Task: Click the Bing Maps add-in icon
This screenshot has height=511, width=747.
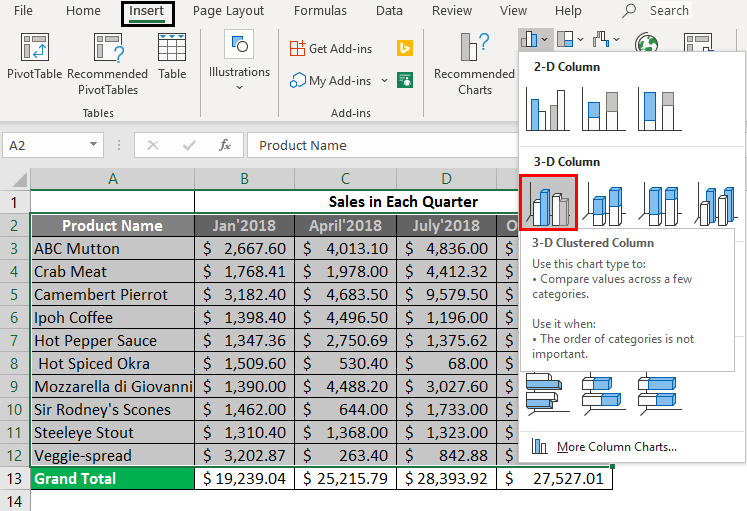Action: click(405, 48)
